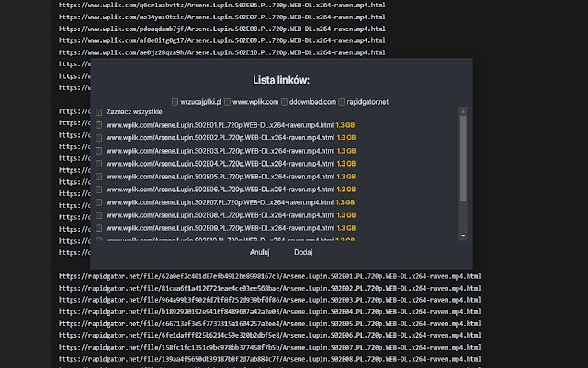The image size is (588, 368).
Task: Select the S02E03 wplik.com entry in the dialog list
Action: coord(220,151)
